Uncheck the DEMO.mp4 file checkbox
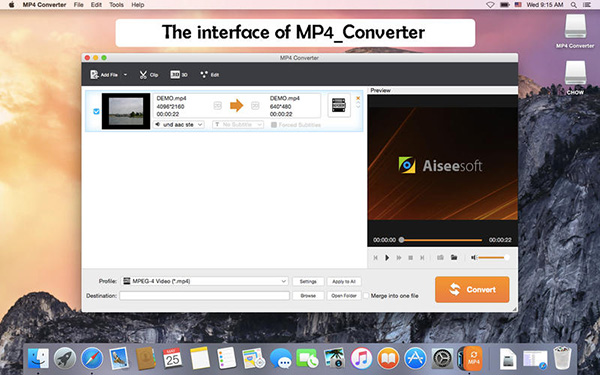Viewport: 600px width, 375px height. coord(96,111)
